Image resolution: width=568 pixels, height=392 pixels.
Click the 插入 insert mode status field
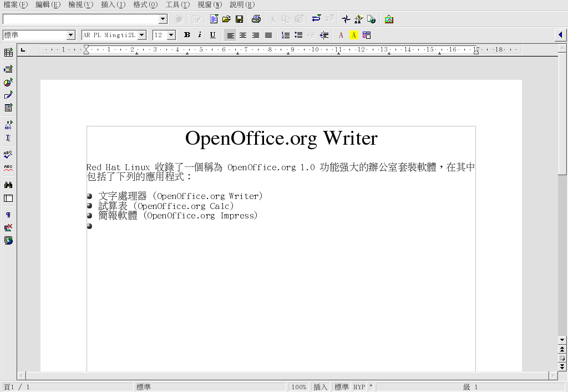(x=321, y=387)
